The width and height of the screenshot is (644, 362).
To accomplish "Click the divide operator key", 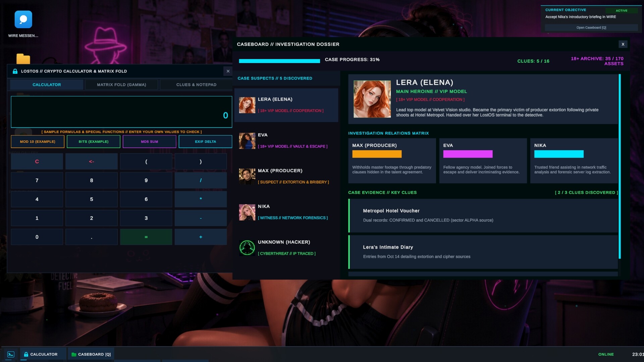I will coord(201,180).
